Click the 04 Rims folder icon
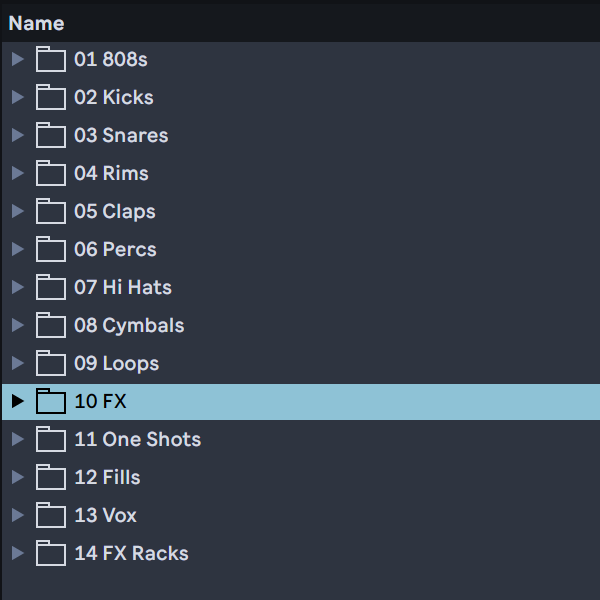Image resolution: width=600 pixels, height=600 pixels. 50,174
